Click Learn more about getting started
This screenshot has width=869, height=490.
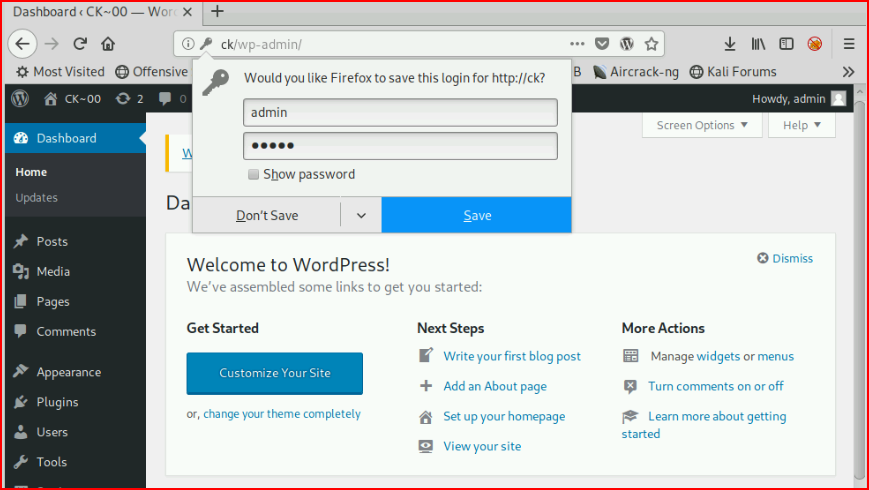tap(717, 417)
